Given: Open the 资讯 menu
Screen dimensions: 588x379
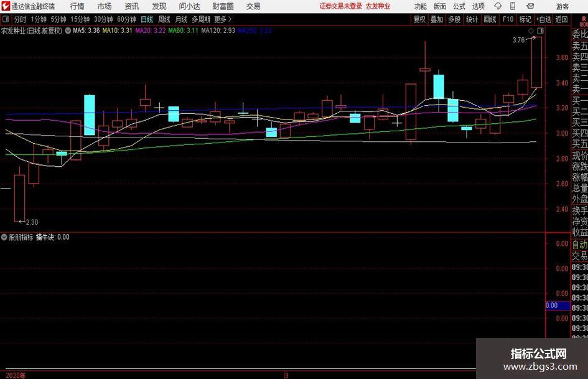Looking at the screenshot, I should click(x=132, y=6).
